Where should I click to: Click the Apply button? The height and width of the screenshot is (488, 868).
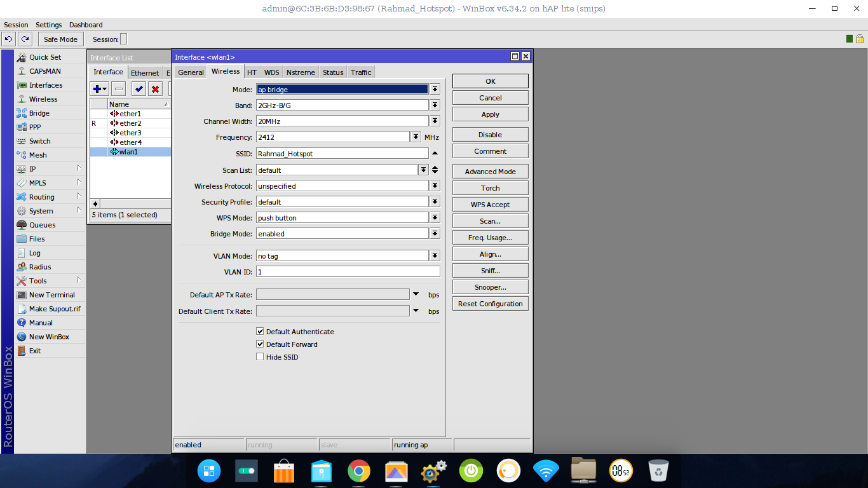tap(491, 114)
